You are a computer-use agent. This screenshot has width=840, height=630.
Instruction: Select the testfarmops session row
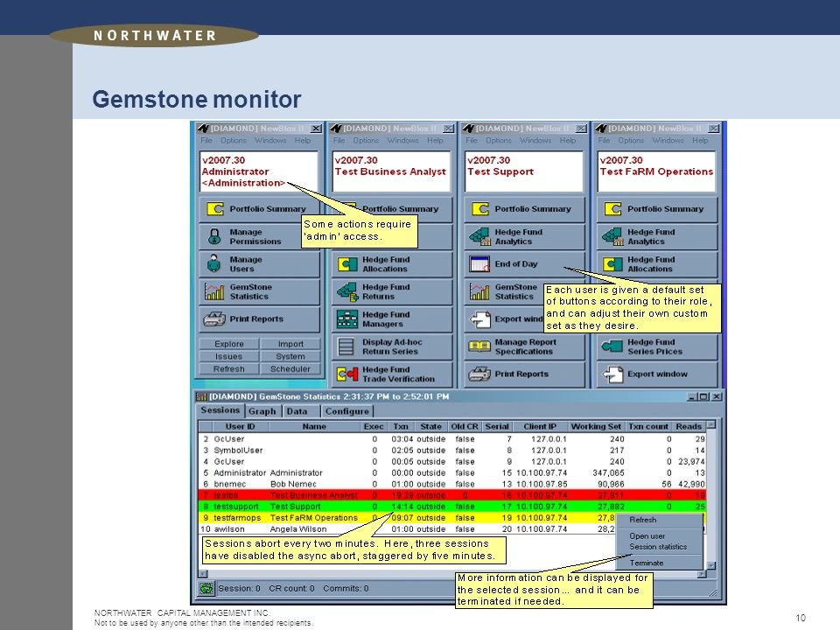pos(407,518)
